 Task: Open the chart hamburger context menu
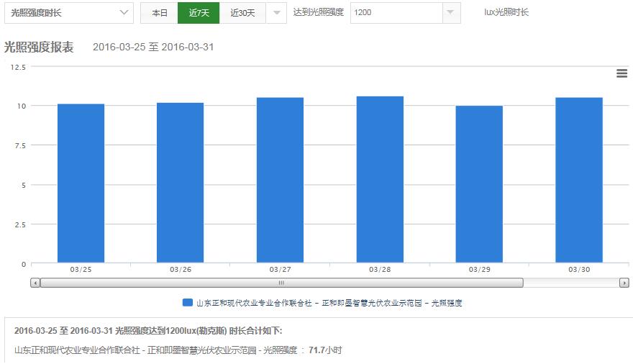(621, 73)
